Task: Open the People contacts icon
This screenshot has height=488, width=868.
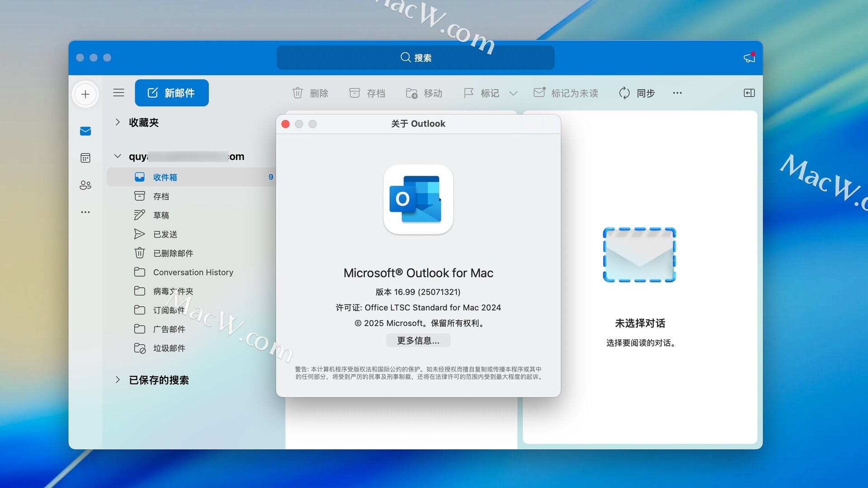Action: click(85, 185)
